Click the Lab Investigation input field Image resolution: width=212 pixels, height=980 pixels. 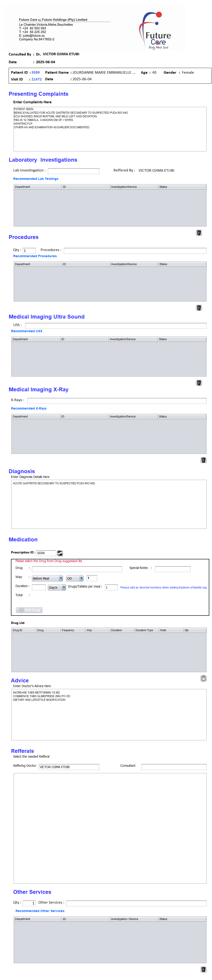(73, 171)
